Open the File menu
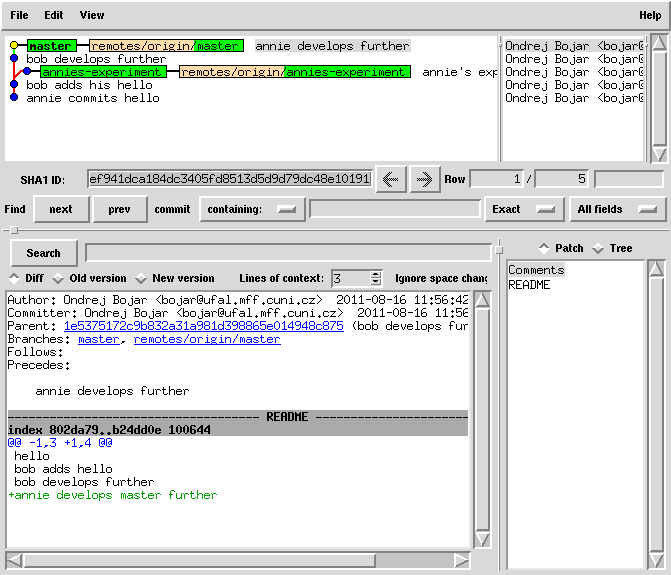The width and height of the screenshot is (671, 575). pos(19,15)
